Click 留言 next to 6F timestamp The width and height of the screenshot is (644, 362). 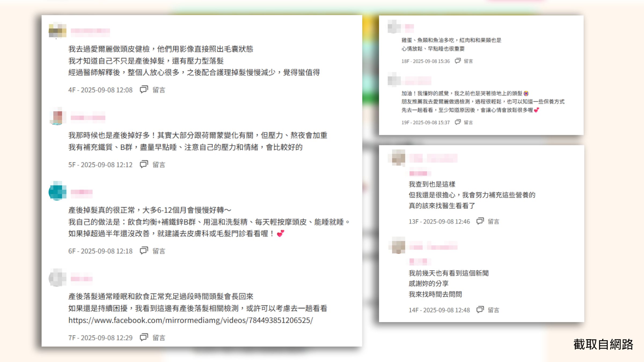[x=159, y=251]
